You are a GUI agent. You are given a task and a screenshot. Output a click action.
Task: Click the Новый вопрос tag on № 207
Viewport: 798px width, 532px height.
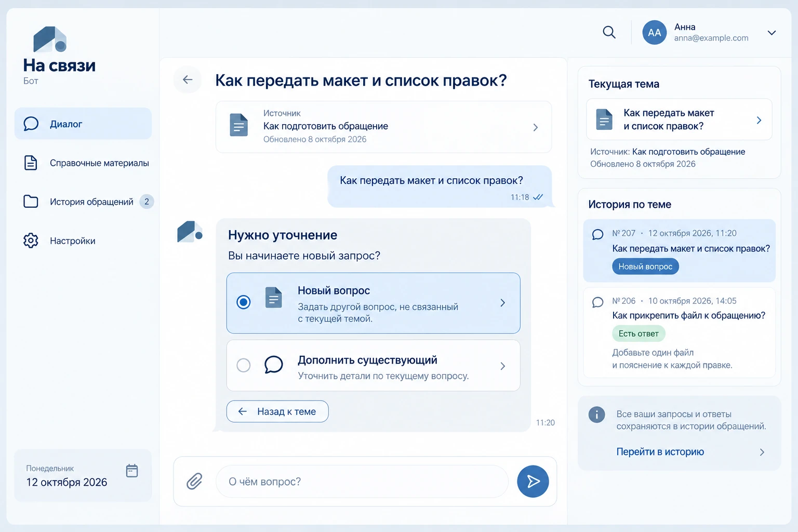(645, 267)
